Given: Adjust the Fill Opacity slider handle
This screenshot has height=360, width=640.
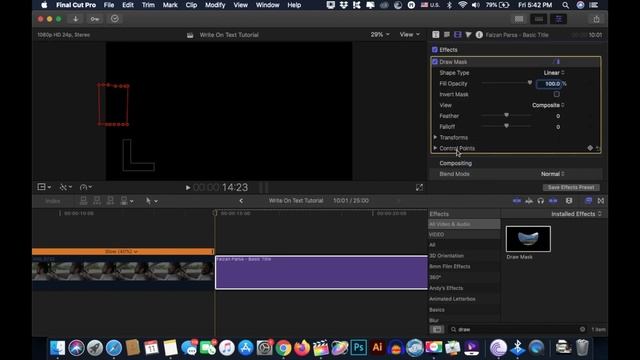Looking at the screenshot, I should 530,83.
